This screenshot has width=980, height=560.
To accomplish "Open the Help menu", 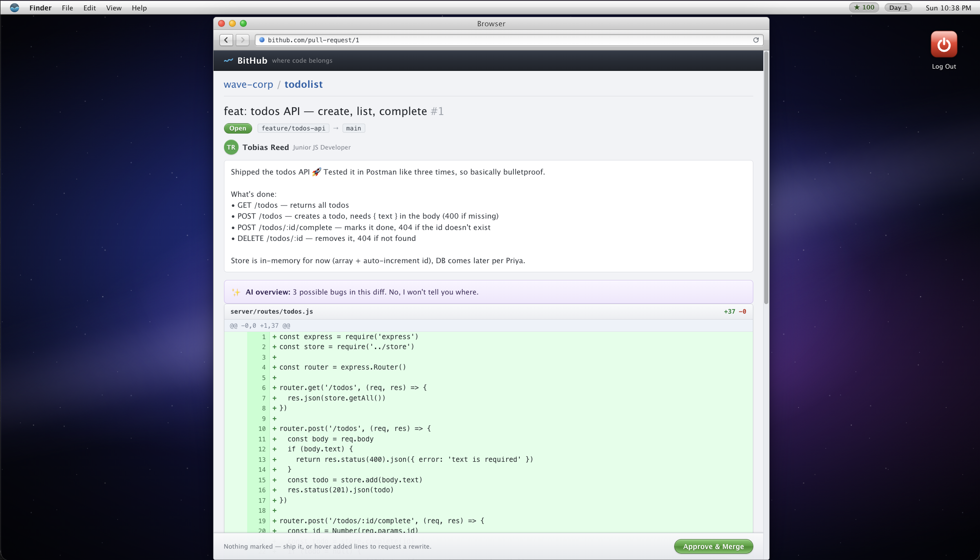I will click(139, 8).
